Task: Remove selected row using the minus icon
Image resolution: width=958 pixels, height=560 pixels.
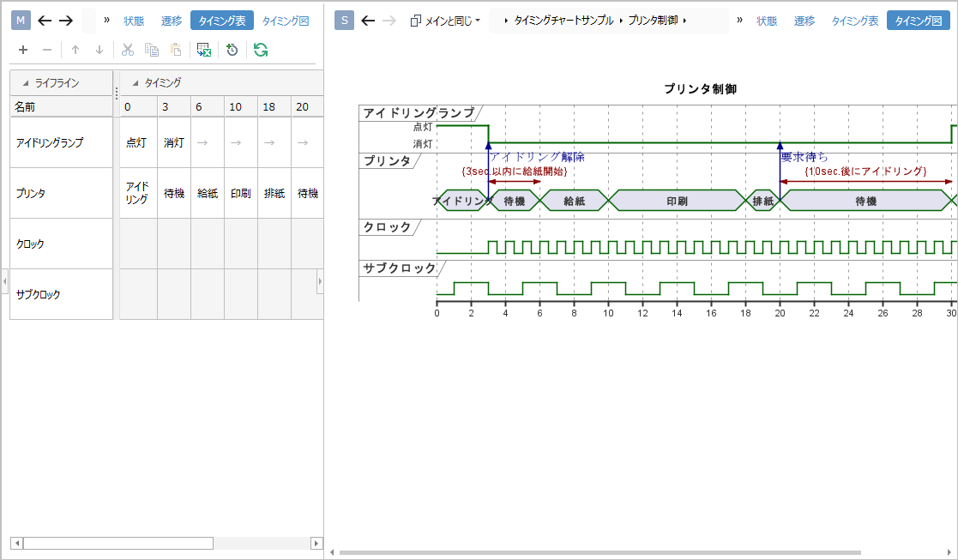Action: coord(45,50)
